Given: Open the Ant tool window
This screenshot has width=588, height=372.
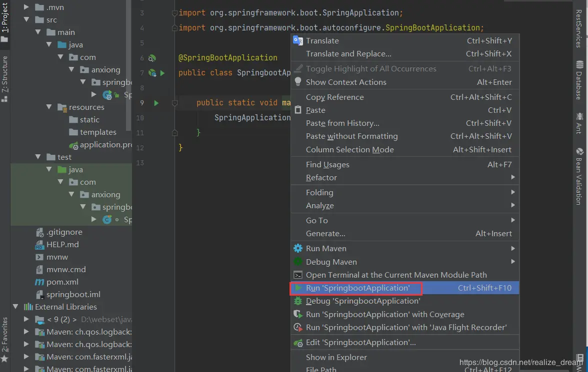Looking at the screenshot, I should [579, 123].
